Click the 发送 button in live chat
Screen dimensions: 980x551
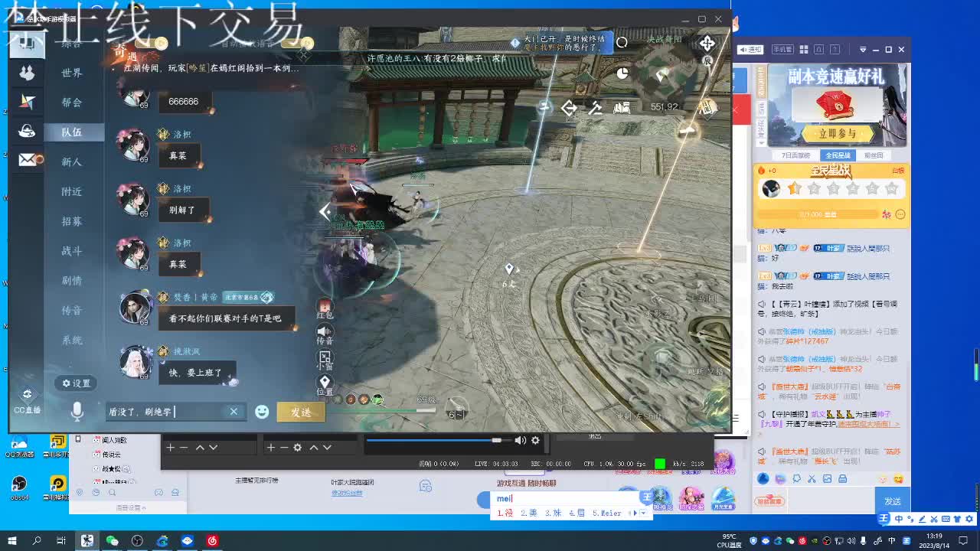893,501
